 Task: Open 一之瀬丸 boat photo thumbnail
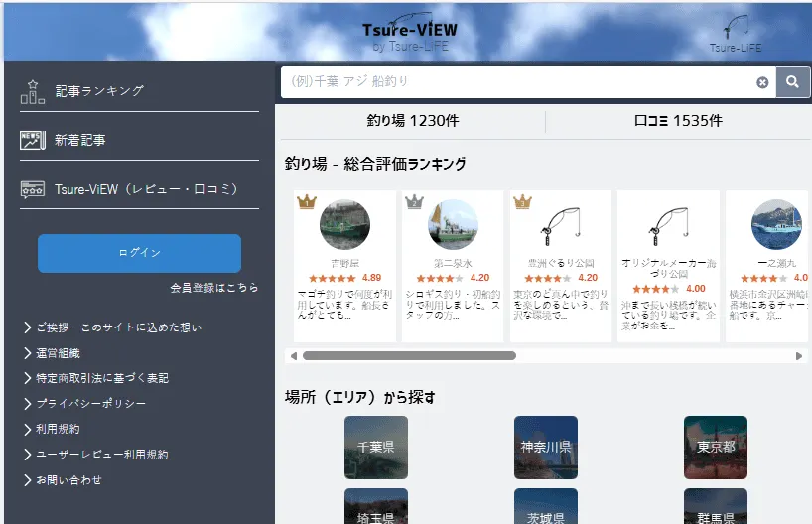776,224
